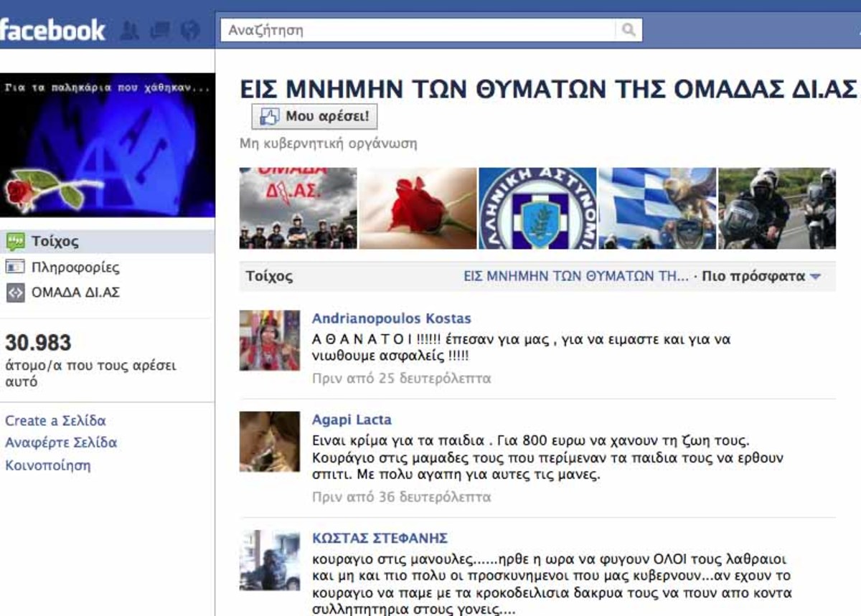
Task: Click the post beginning Ειναι κρίμα για τα παιδια
Action: point(548,458)
